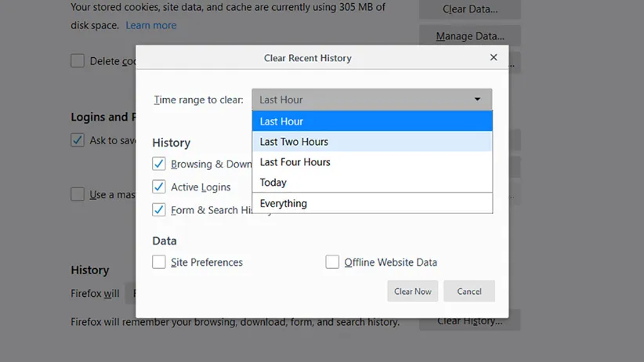
Task: Enable the Site Preferences checkbox
Action: (x=159, y=262)
